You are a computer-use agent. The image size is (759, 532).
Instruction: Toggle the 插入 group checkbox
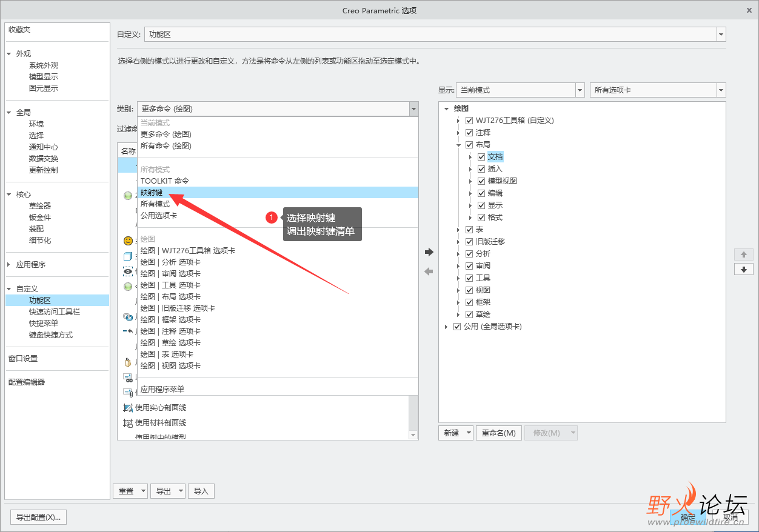481,169
